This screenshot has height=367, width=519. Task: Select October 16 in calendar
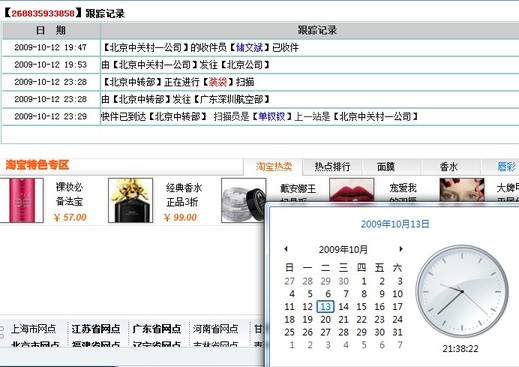[x=380, y=307]
